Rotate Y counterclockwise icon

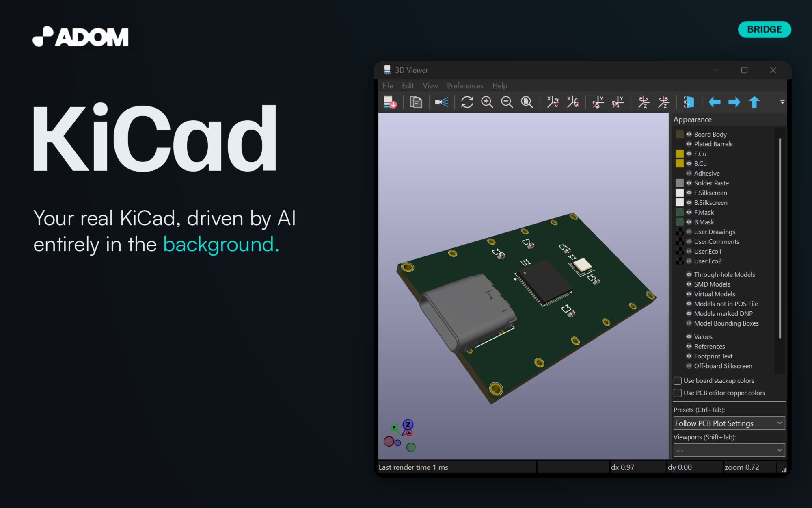[x=618, y=102]
